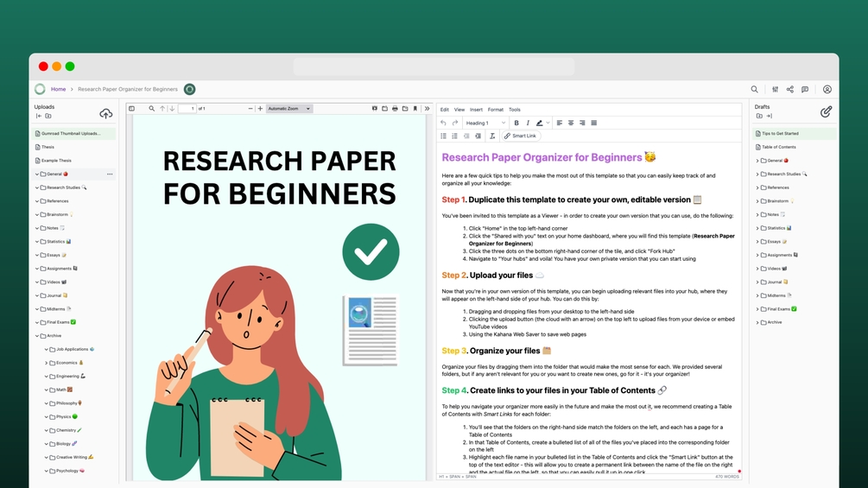Viewport: 868px width, 488px height.
Task: Open the Format menu in editor
Action: click(496, 110)
